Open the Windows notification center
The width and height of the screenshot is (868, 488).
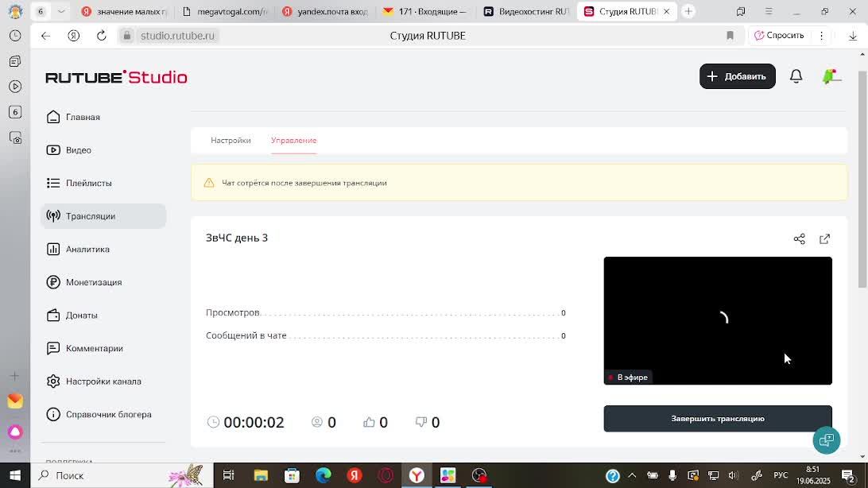click(848, 475)
